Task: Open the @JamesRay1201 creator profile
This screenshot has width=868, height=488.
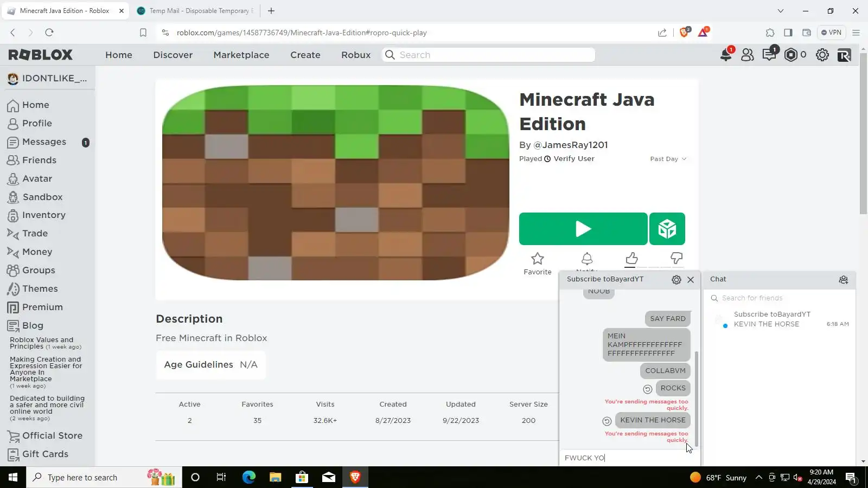Action: pos(571,145)
